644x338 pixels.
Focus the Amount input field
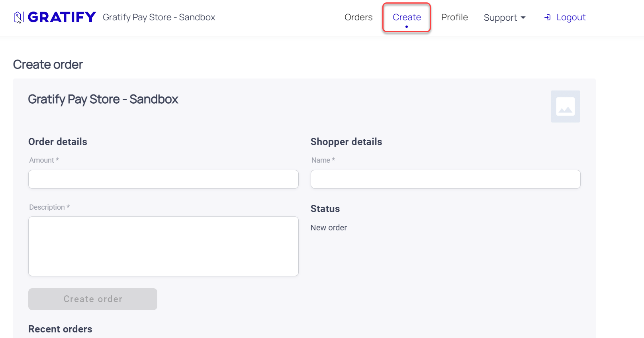pyautogui.click(x=163, y=179)
